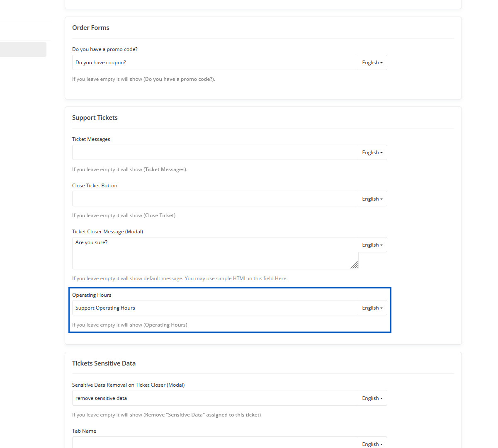Open the Tab Name English dropdown
498x448 pixels.
(372, 444)
